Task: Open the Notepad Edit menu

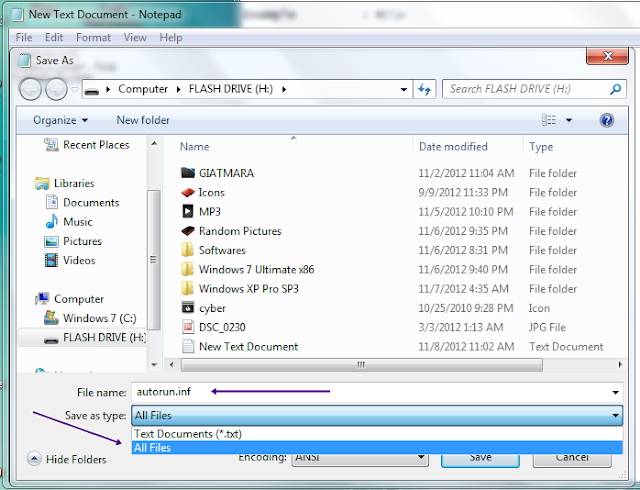Action: tap(54, 38)
